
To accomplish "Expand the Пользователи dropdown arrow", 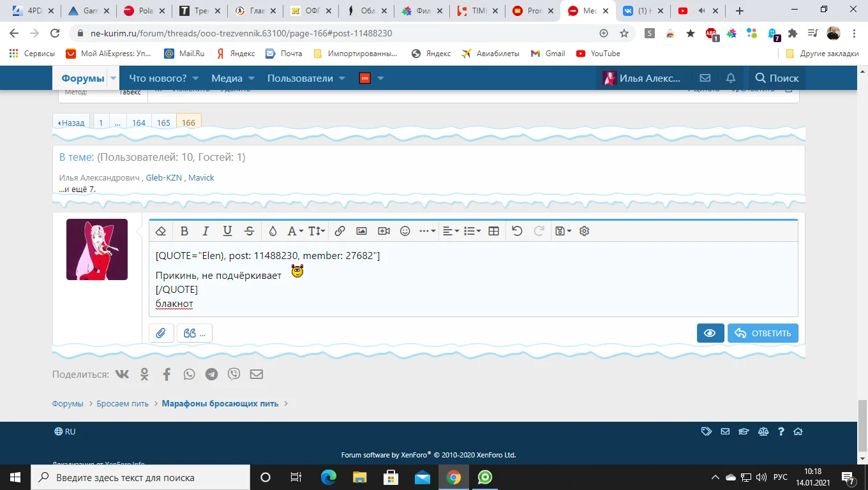I will pyautogui.click(x=342, y=78).
